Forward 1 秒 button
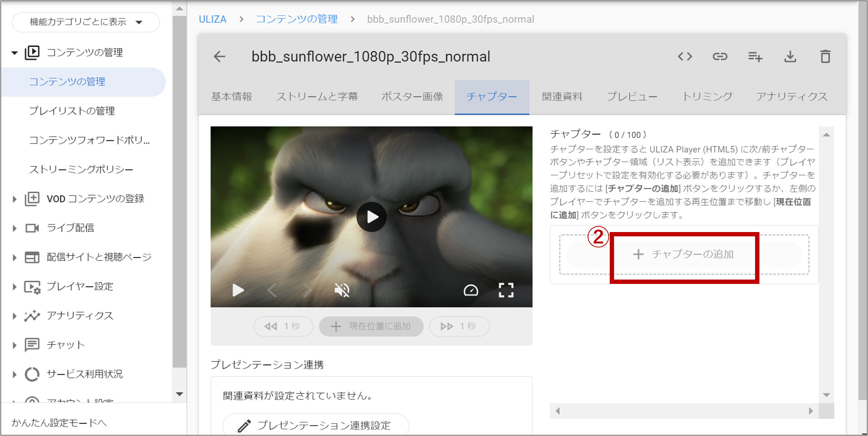 tap(459, 326)
